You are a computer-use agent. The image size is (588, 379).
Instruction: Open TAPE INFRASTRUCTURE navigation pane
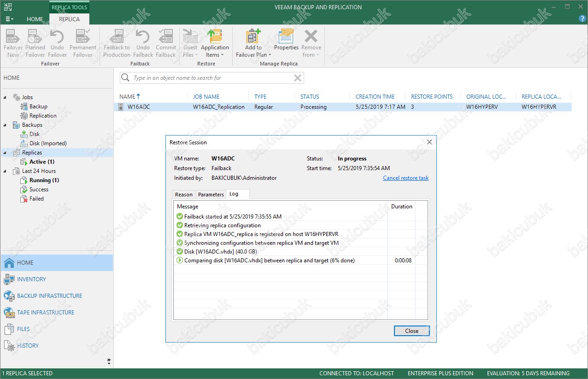[x=57, y=313]
